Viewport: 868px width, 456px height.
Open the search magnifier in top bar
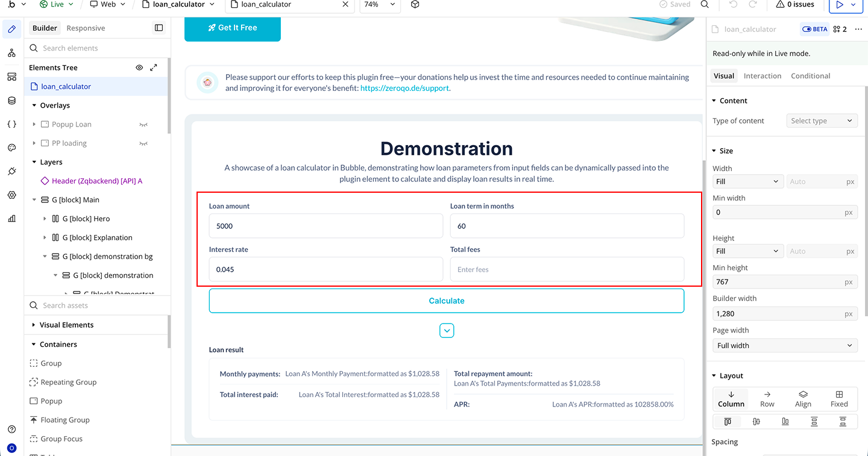(705, 5)
